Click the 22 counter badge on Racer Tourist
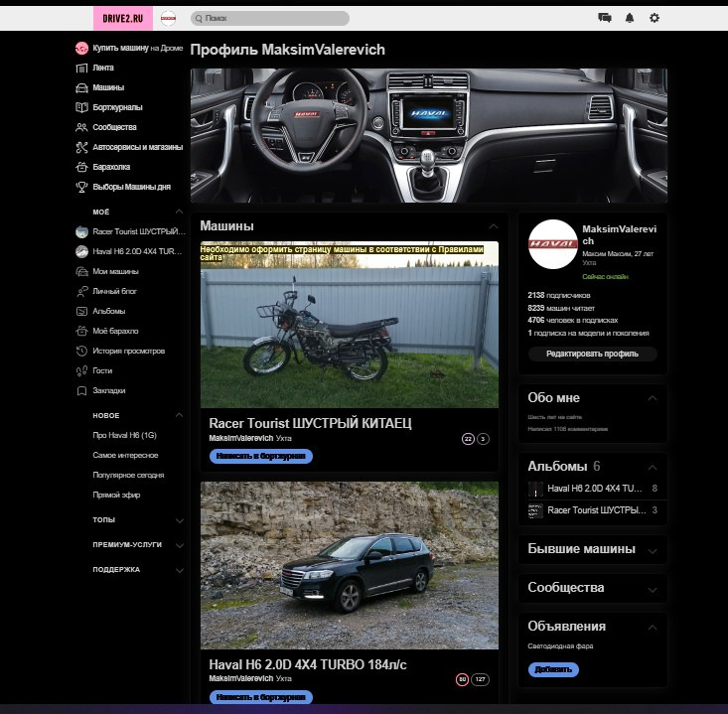728x714 pixels. 468,439
